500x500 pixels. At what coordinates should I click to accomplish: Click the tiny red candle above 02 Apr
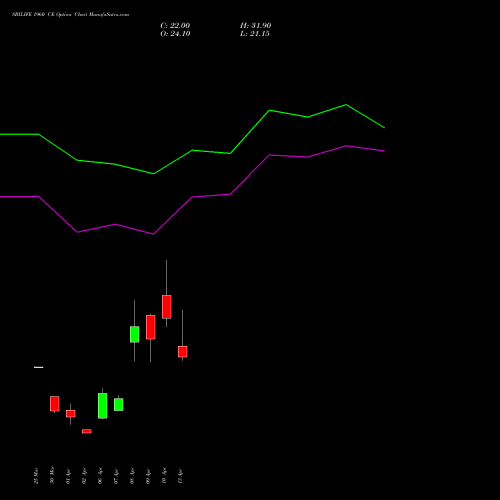[87, 431]
